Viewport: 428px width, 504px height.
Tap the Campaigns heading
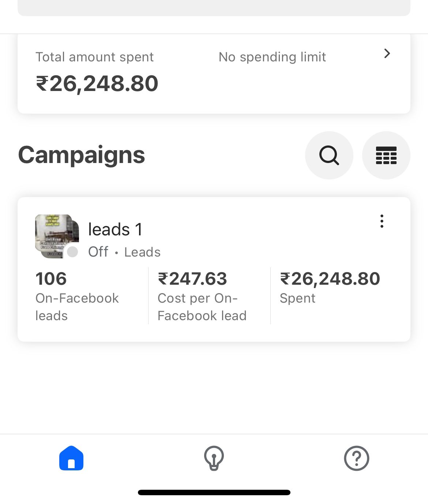click(x=82, y=155)
